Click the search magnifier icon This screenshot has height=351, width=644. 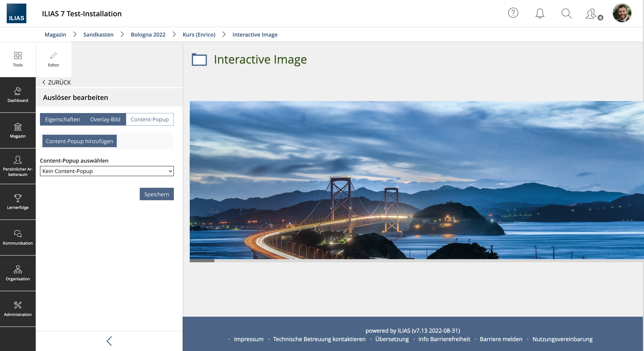coord(566,13)
